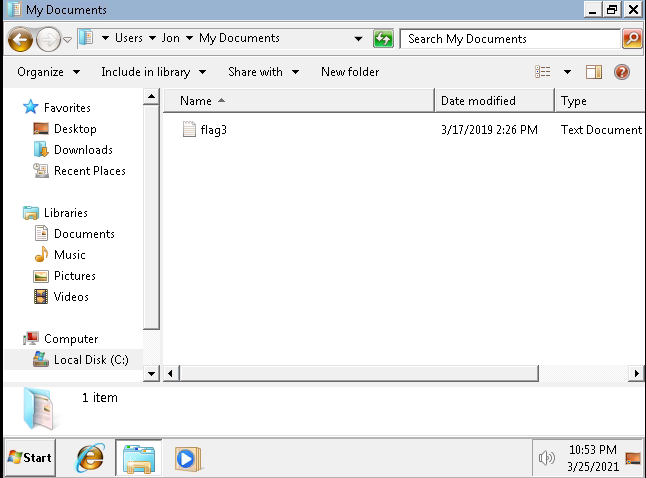Open the flag3 text document

click(x=213, y=129)
